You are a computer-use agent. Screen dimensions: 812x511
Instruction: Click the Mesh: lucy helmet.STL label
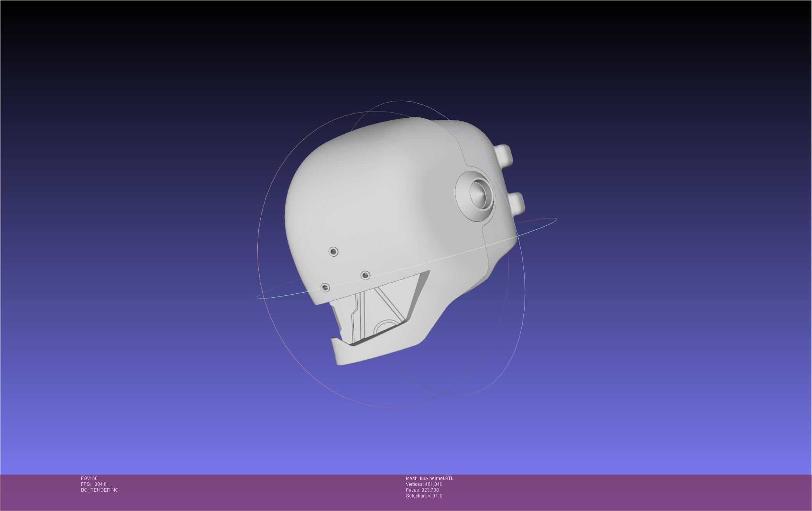pos(430,478)
